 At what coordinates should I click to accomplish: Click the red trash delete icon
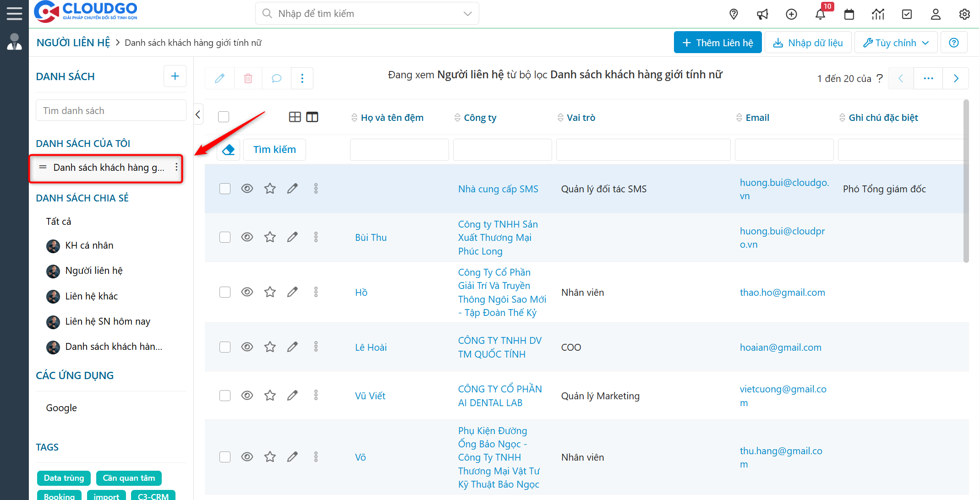pyautogui.click(x=248, y=78)
